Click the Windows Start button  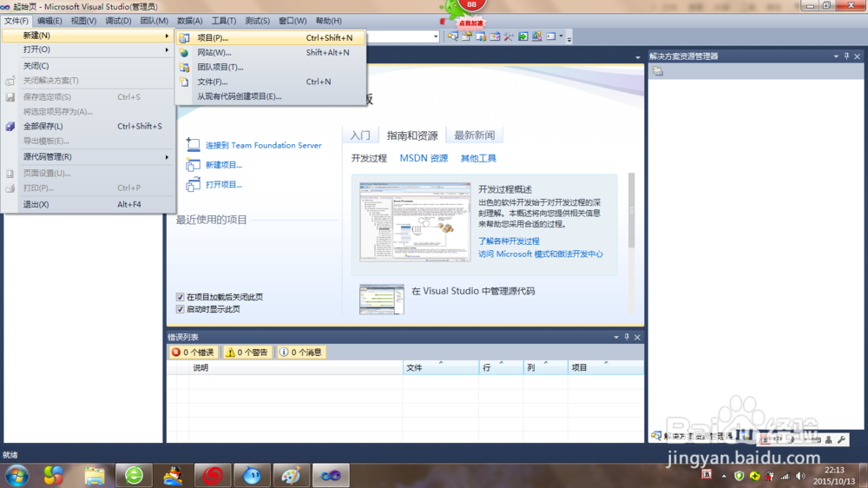click(17, 475)
